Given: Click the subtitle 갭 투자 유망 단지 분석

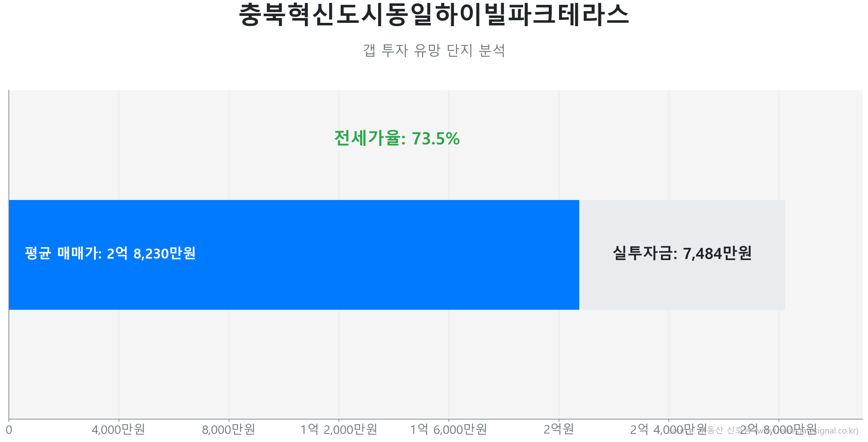Looking at the screenshot, I should [x=434, y=50].
